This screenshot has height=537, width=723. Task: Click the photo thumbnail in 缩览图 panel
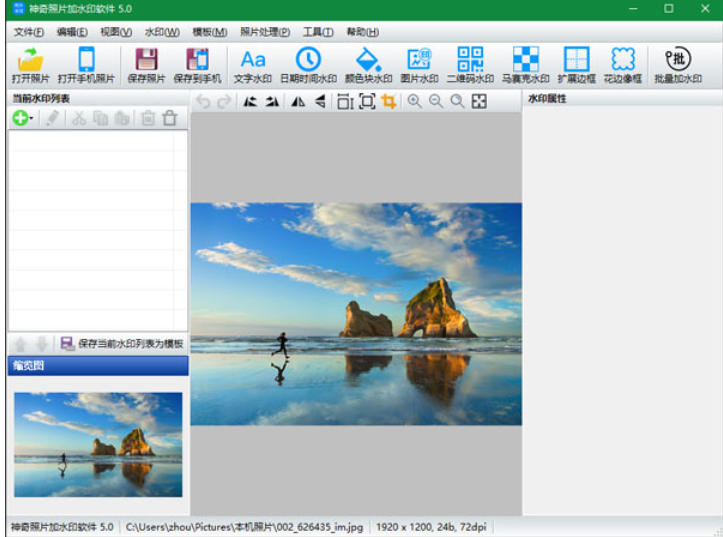[x=98, y=444]
